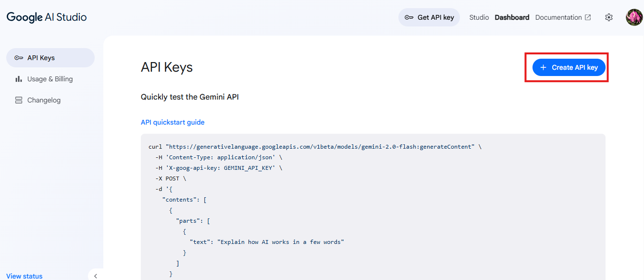Click the "text": "Explain how AI works" line

[267, 242]
